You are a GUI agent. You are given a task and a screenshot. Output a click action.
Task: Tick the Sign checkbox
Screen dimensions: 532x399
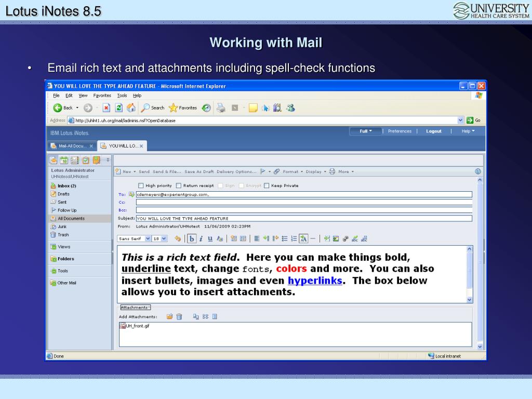(x=220, y=185)
